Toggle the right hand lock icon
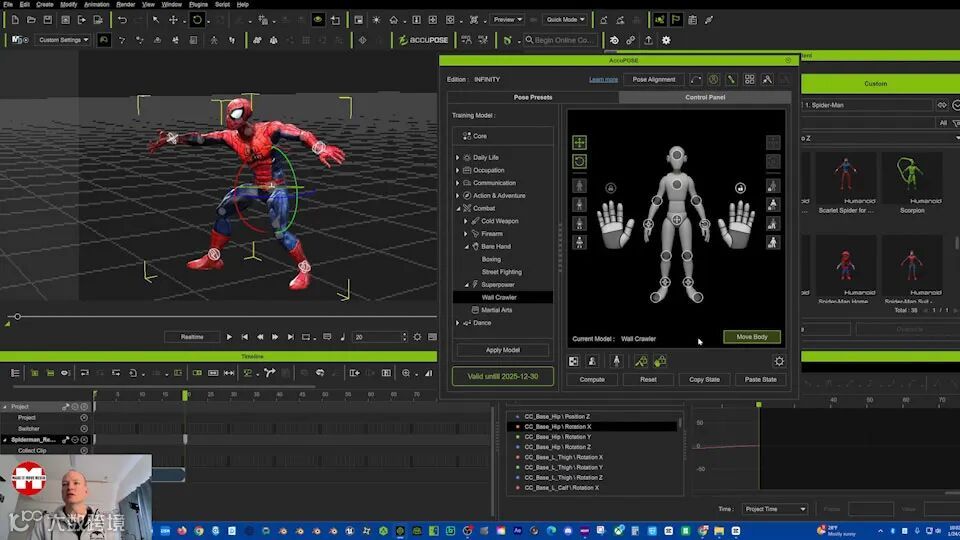The image size is (960, 540). (x=740, y=187)
